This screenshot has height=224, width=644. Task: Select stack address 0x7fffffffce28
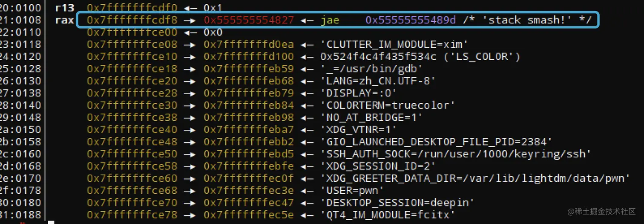[132, 93]
